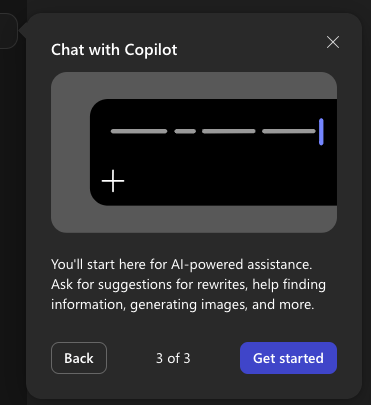This screenshot has width=371, height=405.
Task: Click the Chat with Copilot heading
Action: coord(114,50)
